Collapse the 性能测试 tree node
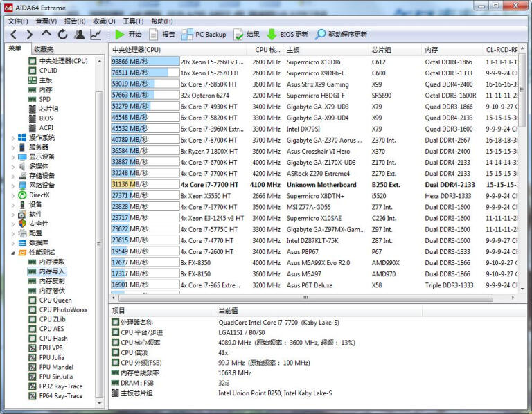Screen dimensions: 532x414 coord(13,253)
